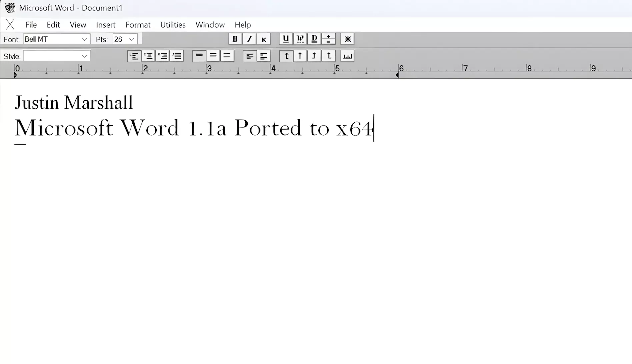Click the Word application icon in title bar
Viewport: 632px width, 364px height.
[10, 8]
